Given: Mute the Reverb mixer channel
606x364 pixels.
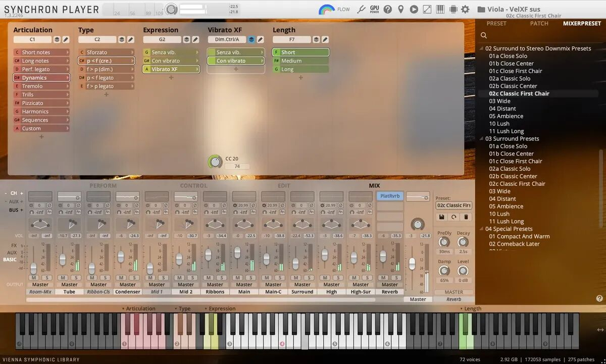Looking at the screenshot, I should click(x=383, y=278).
